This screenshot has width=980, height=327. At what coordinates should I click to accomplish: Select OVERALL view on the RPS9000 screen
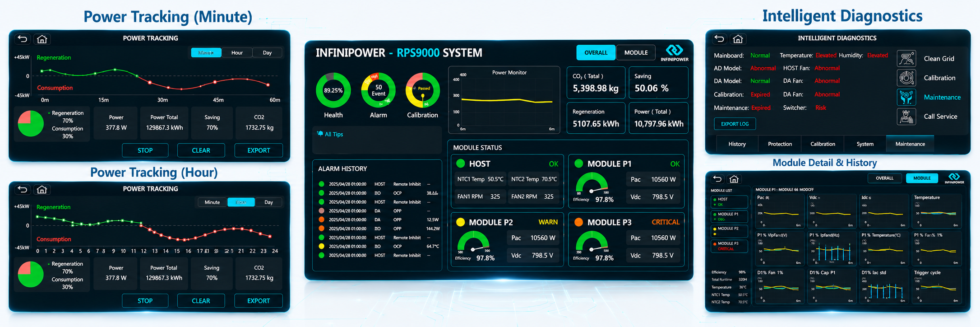point(596,53)
